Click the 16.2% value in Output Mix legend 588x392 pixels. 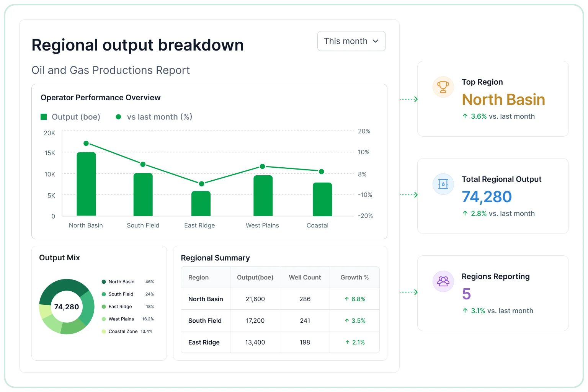click(148, 319)
